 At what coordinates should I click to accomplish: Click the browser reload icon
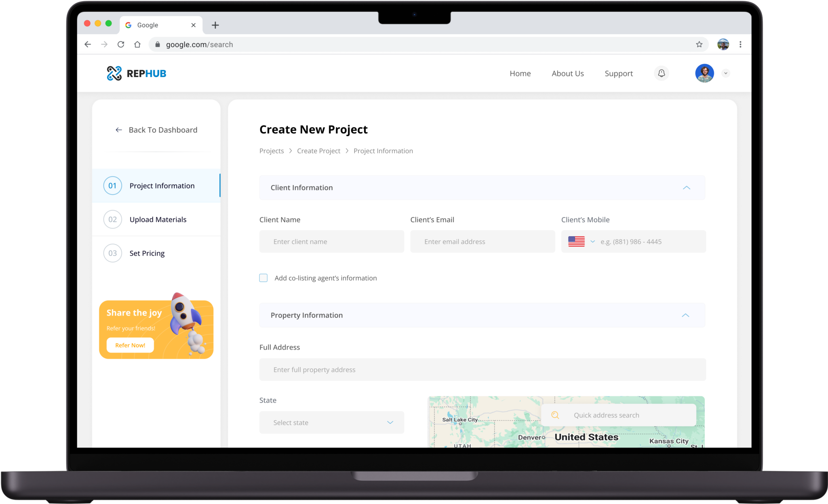point(120,44)
